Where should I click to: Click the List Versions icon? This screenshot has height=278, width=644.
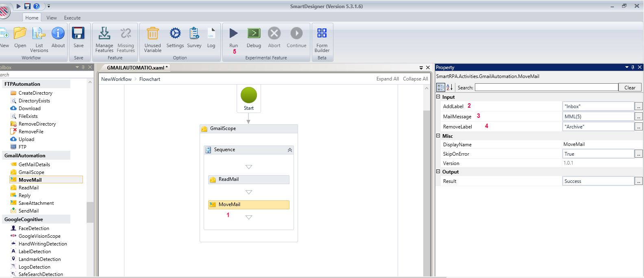click(39, 33)
